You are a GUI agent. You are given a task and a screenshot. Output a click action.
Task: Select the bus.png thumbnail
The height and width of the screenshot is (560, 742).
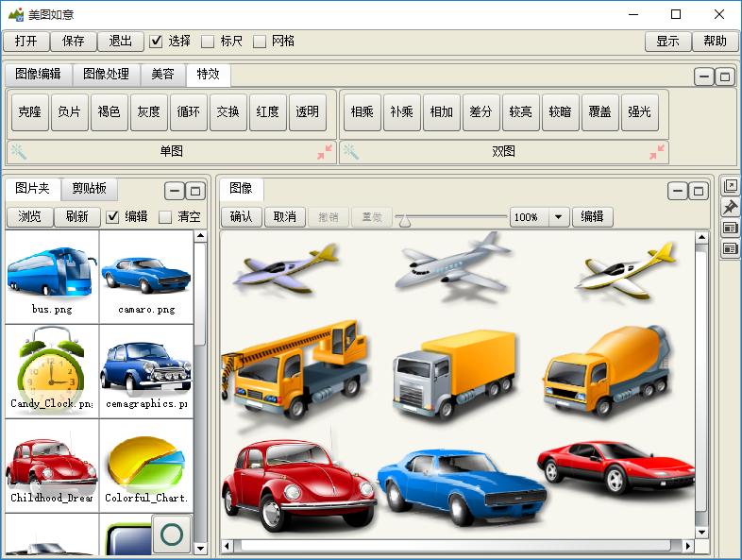tap(52, 277)
